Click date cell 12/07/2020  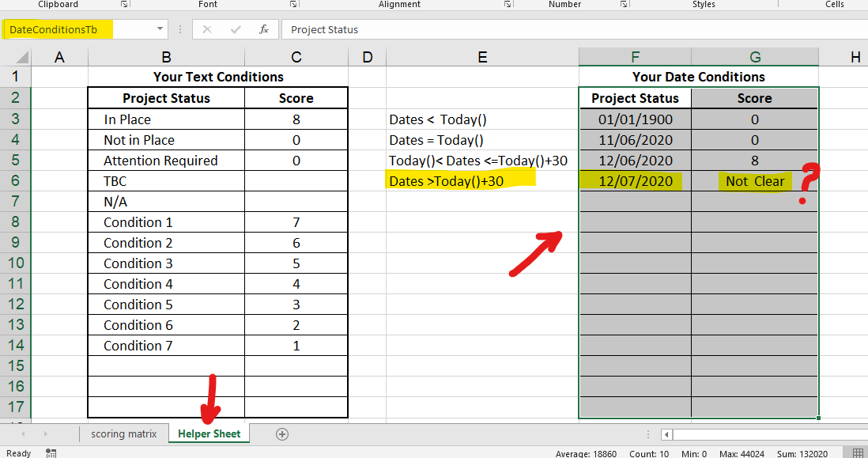[x=635, y=181]
